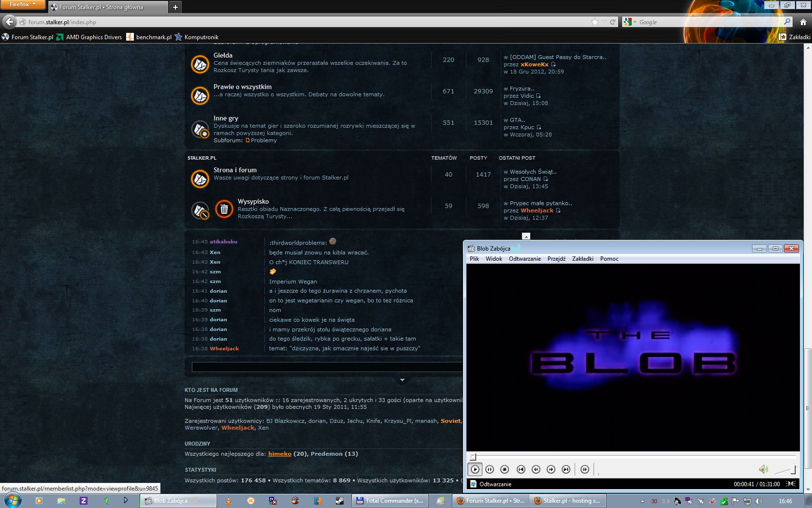Show hidden tray icons arrow

[x=642, y=501]
